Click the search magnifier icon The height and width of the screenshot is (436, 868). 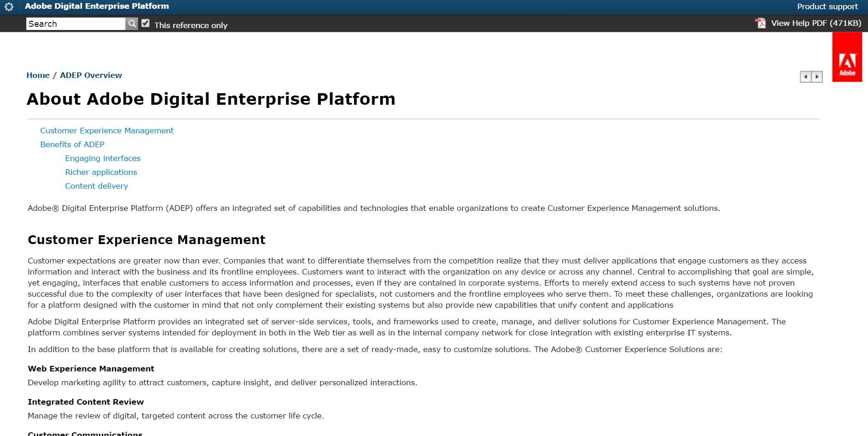click(132, 24)
